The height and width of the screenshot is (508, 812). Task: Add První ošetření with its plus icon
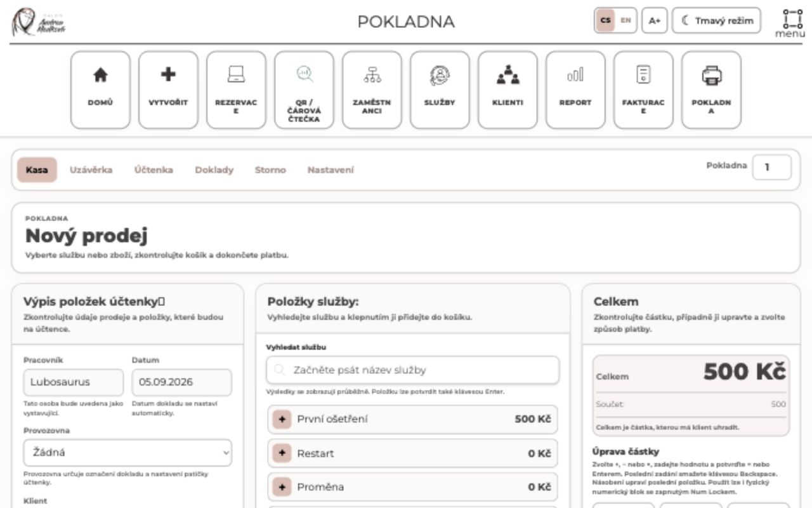(x=282, y=419)
